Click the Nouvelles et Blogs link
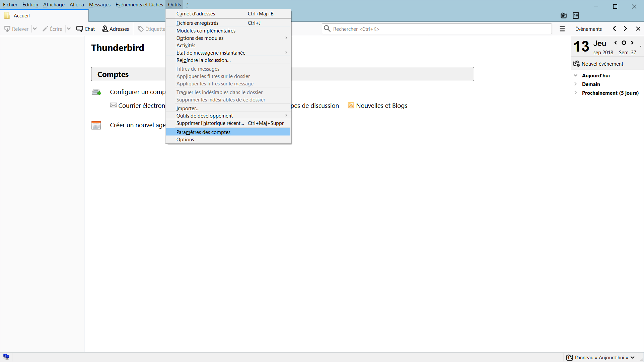Viewport: 644px width, 362px height. (x=381, y=106)
